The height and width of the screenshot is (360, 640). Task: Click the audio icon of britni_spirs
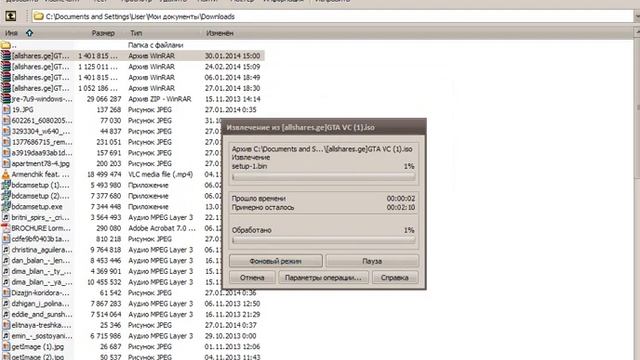6,217
